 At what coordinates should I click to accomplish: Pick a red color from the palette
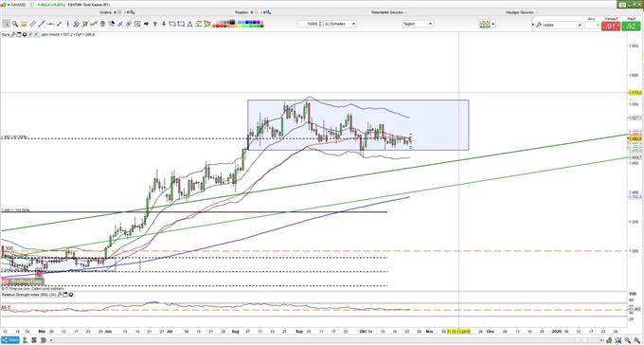pyautogui.click(x=215, y=26)
